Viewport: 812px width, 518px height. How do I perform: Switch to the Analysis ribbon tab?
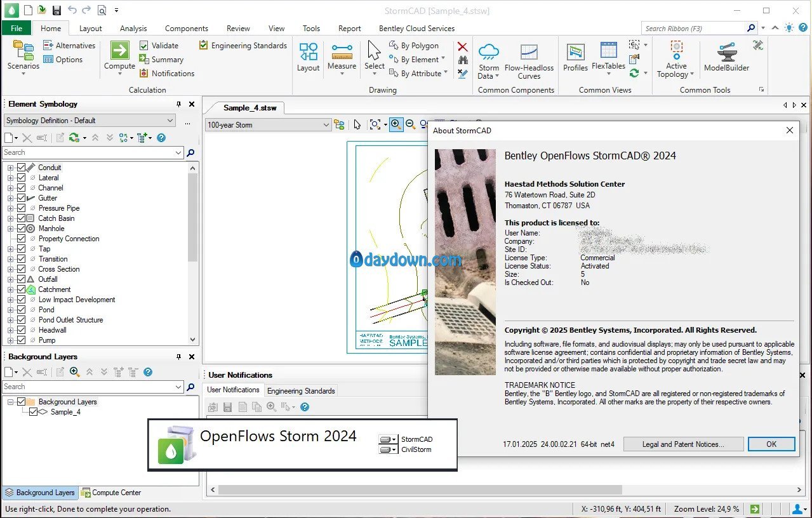pos(133,29)
